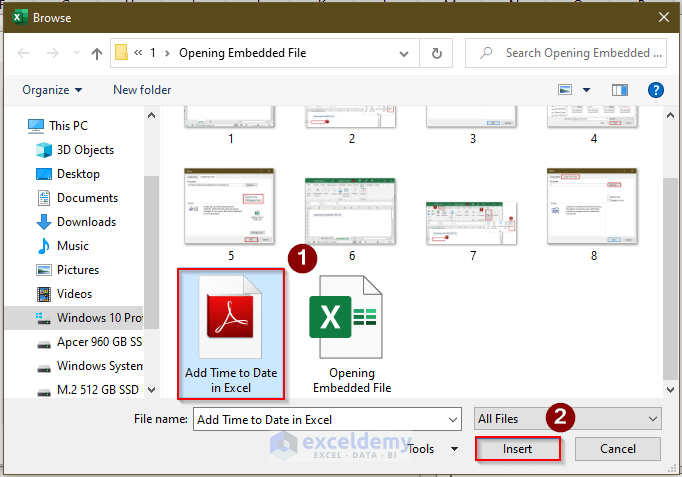The height and width of the screenshot is (477, 682).
Task: Open the Downloads folder
Action: pyautogui.click(x=87, y=222)
